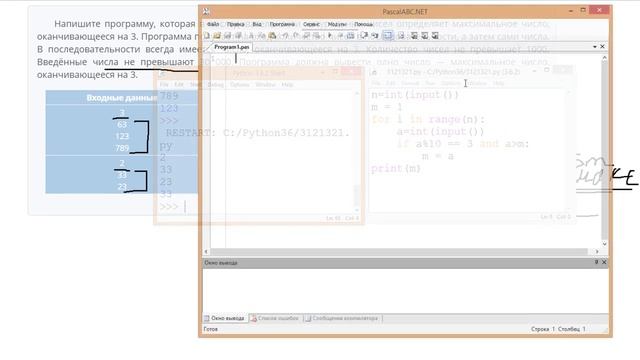Click the value 123 in input table
The image size is (640, 360).
coord(122,136)
